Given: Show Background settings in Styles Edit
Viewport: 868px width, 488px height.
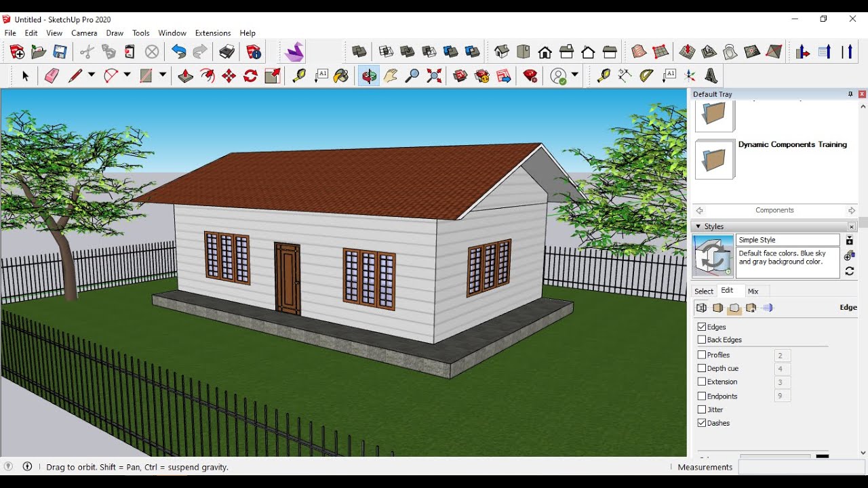Looking at the screenshot, I should (x=734, y=308).
